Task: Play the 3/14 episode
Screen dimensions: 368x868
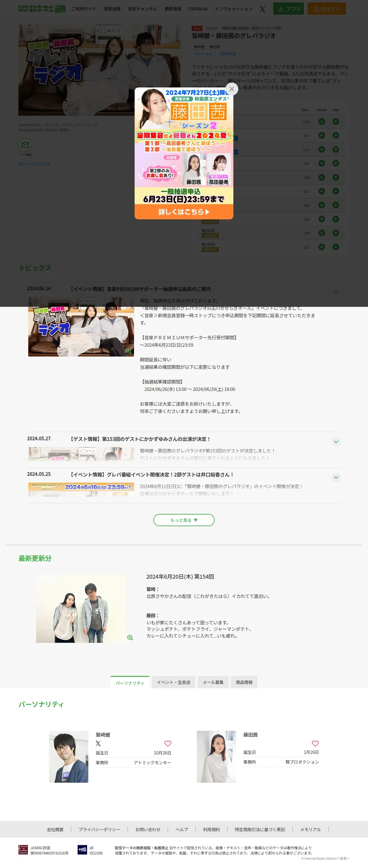Action: tap(336, 219)
